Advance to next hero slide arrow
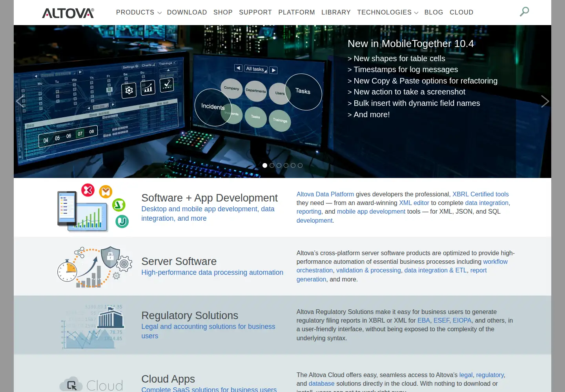Screen dimensions: 565x392 tap(545, 101)
